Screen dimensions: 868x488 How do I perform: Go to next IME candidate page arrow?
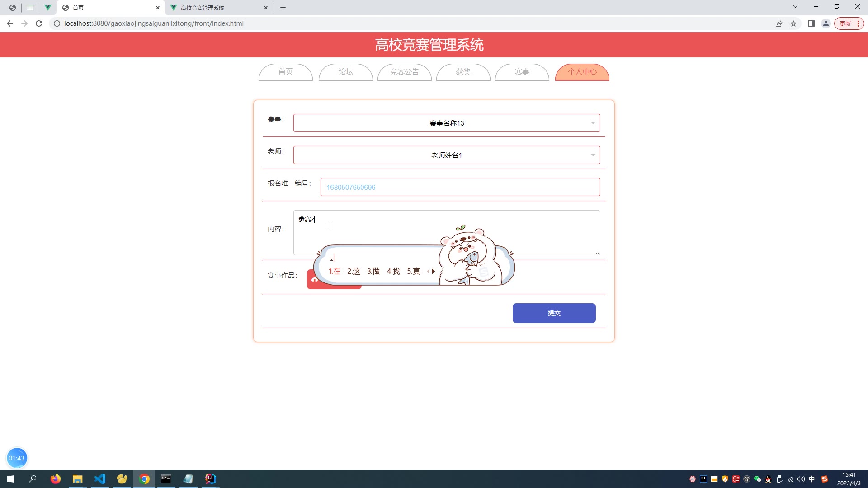pos(434,272)
